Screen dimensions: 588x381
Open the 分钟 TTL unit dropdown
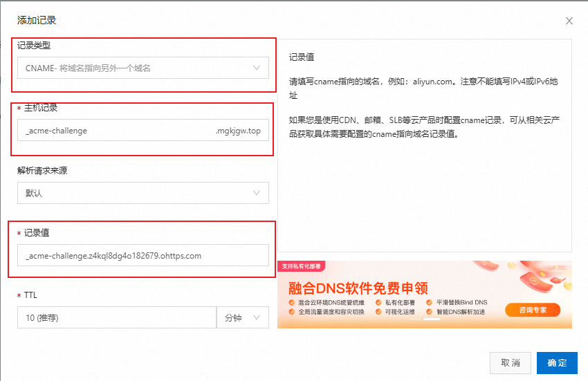point(242,317)
